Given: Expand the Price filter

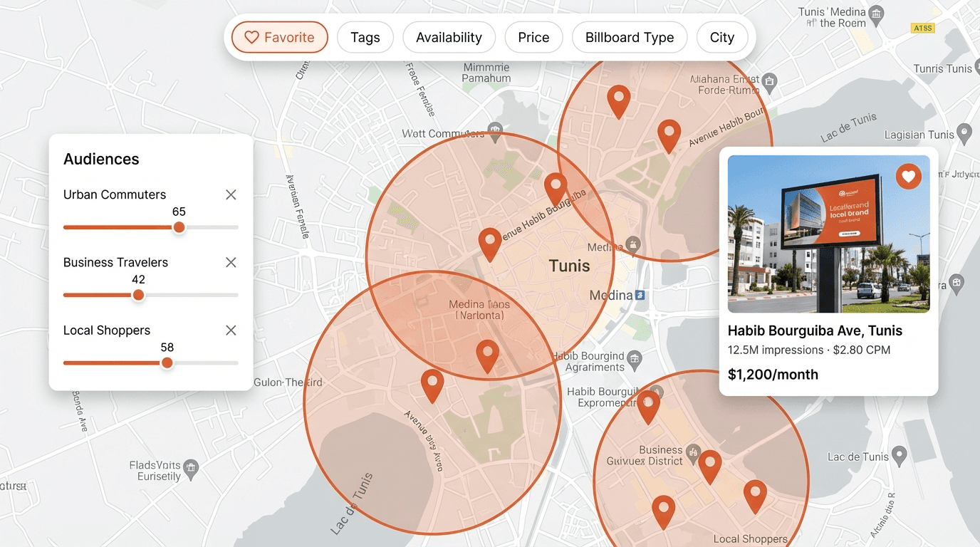Looking at the screenshot, I should (x=533, y=38).
